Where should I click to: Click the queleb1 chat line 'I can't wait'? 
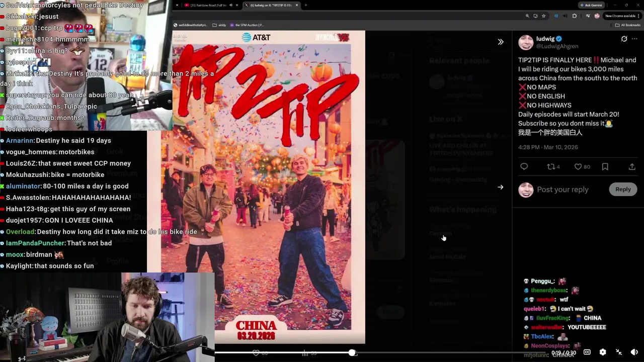pos(559,309)
